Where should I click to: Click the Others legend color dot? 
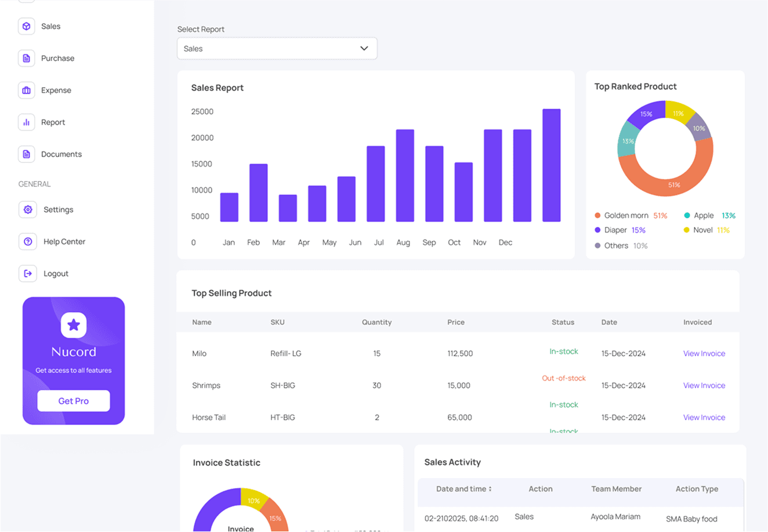[597, 245]
